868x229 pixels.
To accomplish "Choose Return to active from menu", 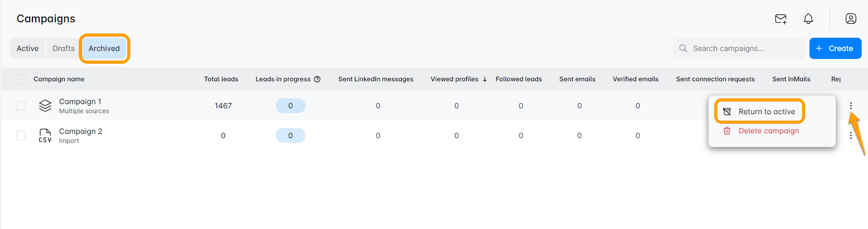I will 766,112.
